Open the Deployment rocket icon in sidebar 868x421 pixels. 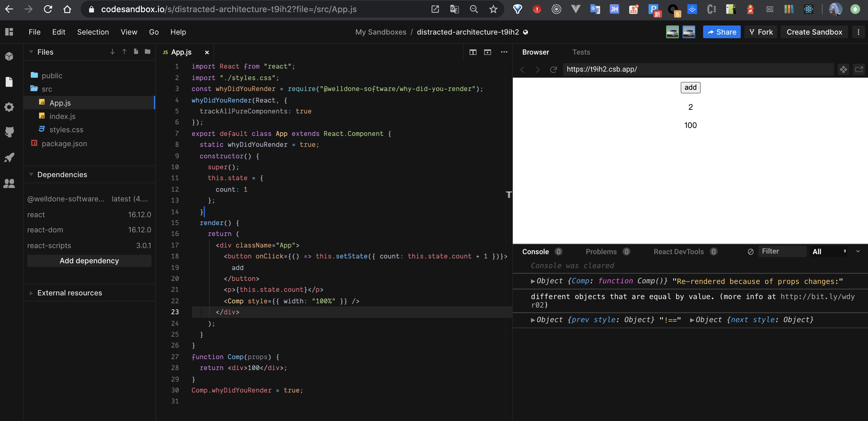point(9,157)
